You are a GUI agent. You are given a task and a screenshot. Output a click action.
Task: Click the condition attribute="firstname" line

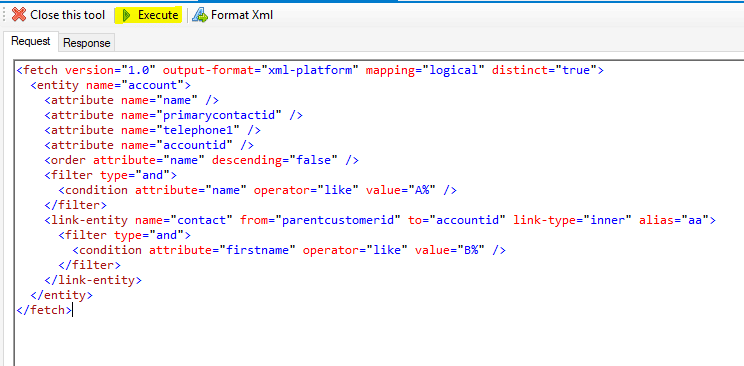tap(289, 250)
